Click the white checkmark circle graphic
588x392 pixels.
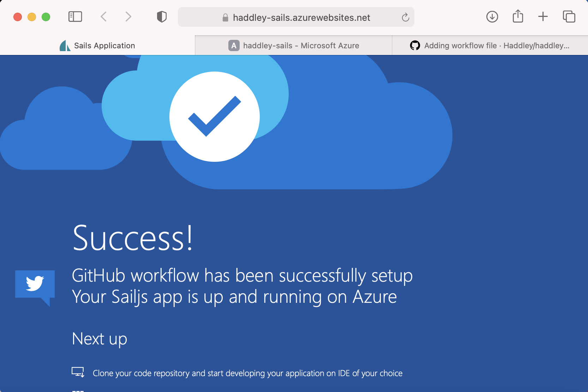point(215,117)
